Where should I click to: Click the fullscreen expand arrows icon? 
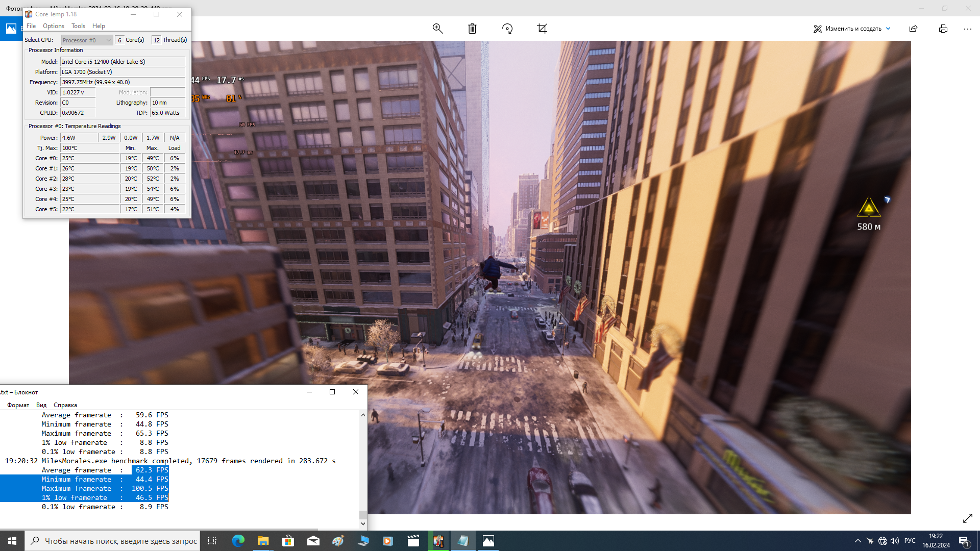(x=967, y=518)
